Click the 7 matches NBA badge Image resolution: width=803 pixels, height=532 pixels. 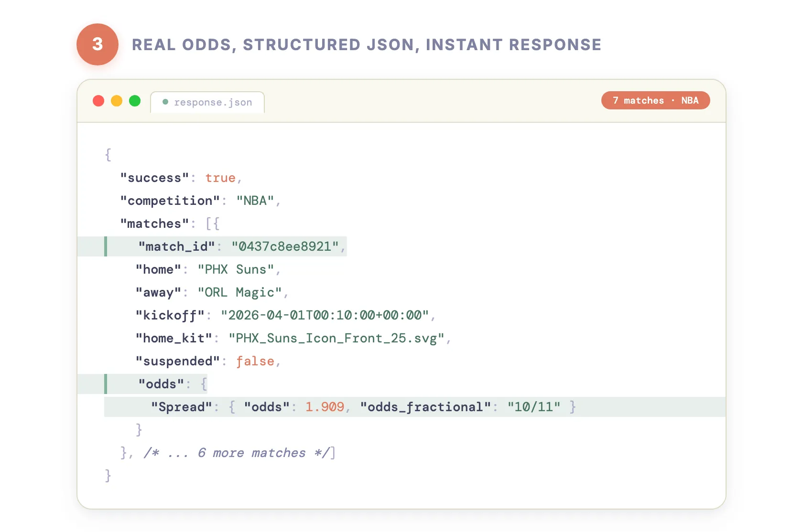655,100
